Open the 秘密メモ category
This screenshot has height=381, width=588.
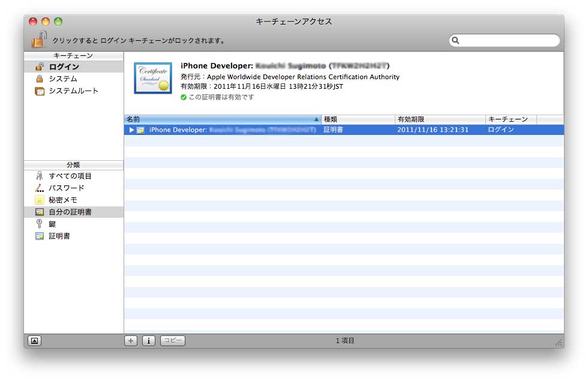pyautogui.click(x=62, y=200)
